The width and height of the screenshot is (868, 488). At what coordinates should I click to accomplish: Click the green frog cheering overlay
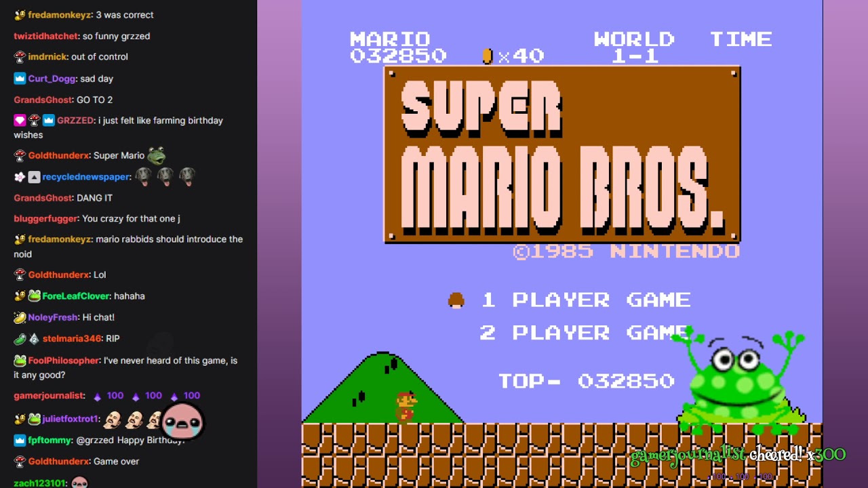coord(742,381)
